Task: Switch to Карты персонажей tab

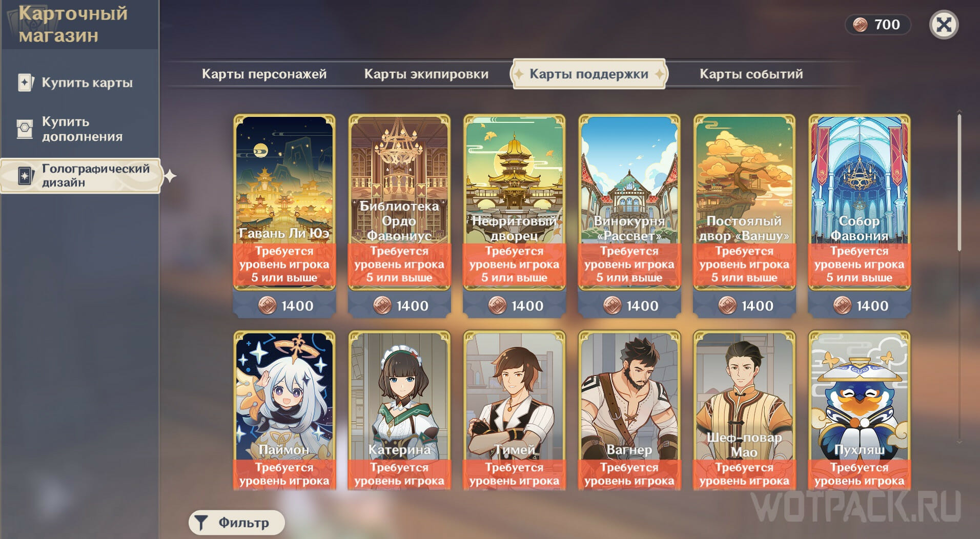Action: [264, 74]
